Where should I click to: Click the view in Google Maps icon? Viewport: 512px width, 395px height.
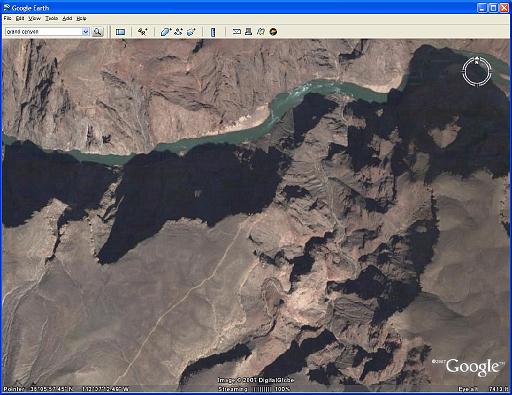[x=261, y=32]
